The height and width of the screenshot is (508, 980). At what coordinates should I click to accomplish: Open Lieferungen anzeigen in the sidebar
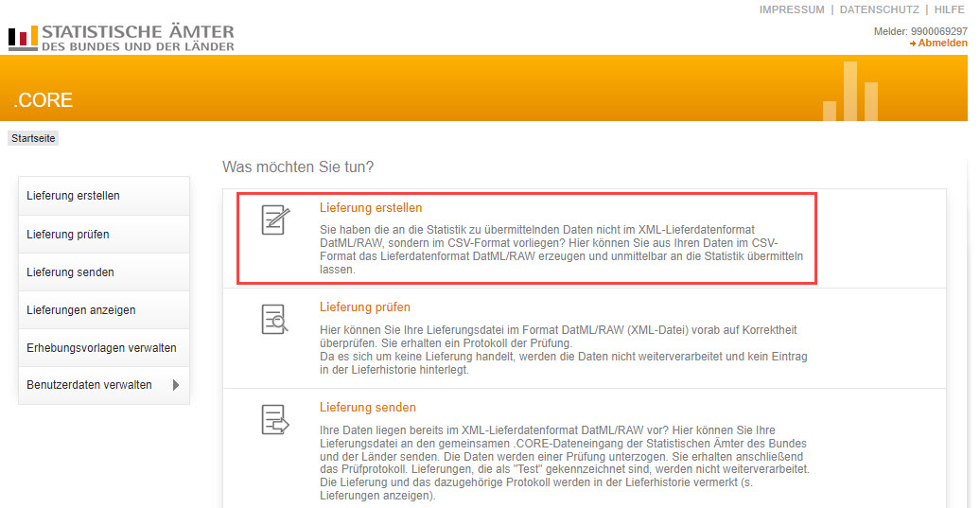104,310
